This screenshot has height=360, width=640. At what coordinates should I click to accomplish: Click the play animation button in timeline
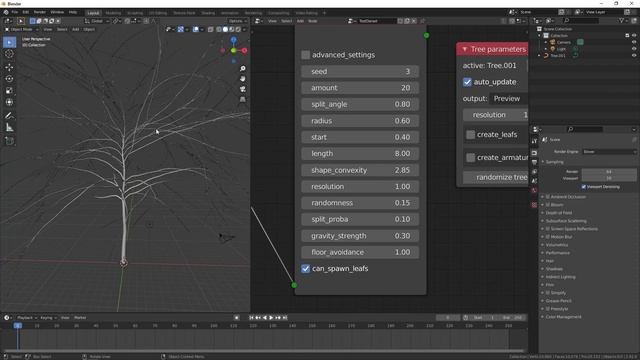271,318
